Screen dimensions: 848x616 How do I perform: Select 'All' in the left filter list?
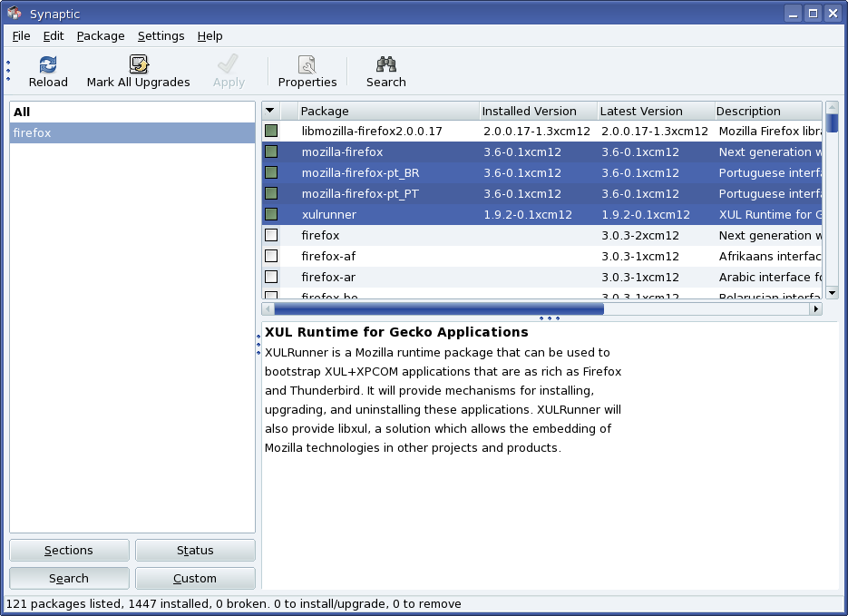tap(132, 112)
